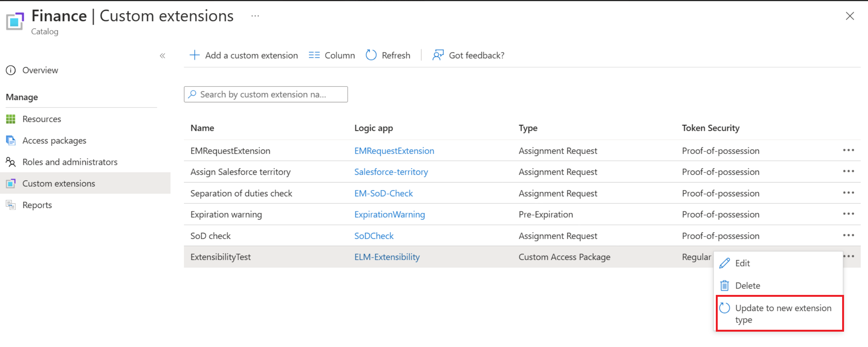
Task: Click the Delete trash can icon
Action: point(724,286)
